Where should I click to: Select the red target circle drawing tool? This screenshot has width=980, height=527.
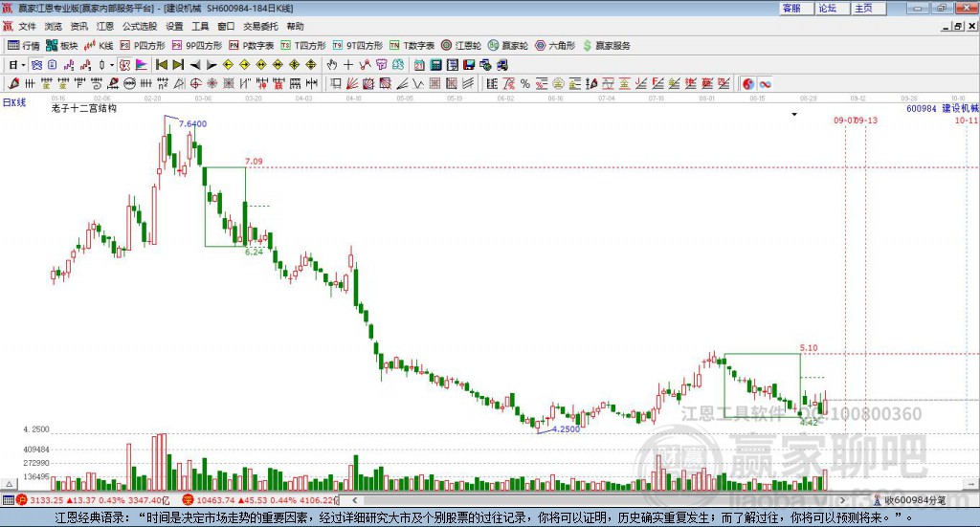pos(195,83)
